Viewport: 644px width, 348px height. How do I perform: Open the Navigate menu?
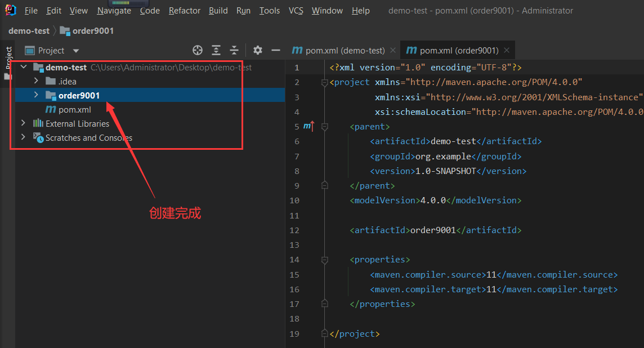tap(114, 11)
